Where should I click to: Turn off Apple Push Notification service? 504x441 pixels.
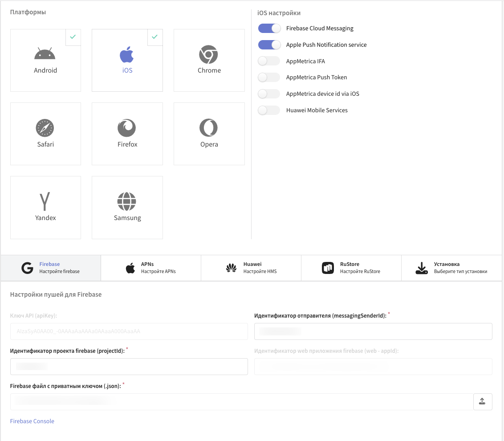[x=269, y=45]
